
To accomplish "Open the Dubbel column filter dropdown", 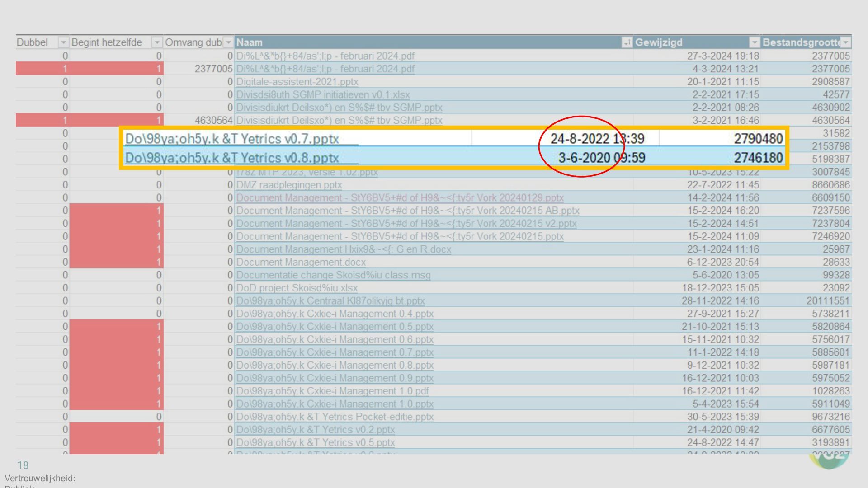I will pos(63,42).
